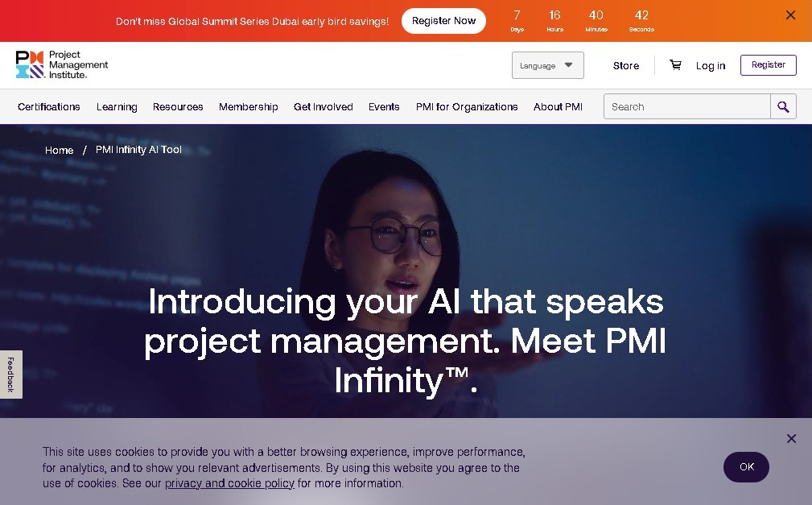Click the 40 Minutes countdown value
Screen dimensions: 812x505
[x=596, y=21]
